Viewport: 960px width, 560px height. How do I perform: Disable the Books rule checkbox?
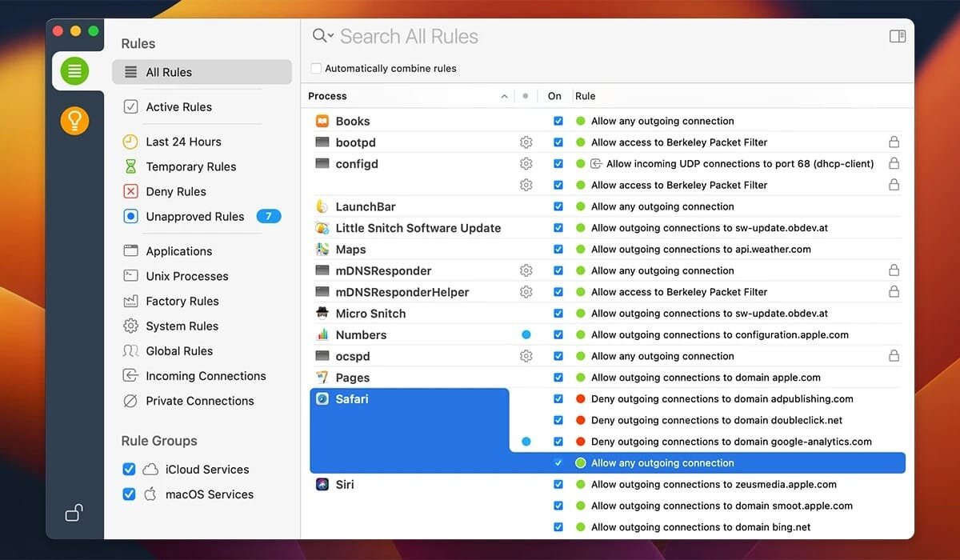pos(558,122)
